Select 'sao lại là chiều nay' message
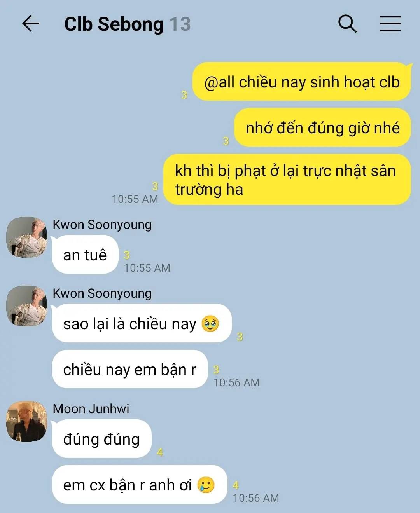Viewport: 420px width, 513px height. point(142,323)
